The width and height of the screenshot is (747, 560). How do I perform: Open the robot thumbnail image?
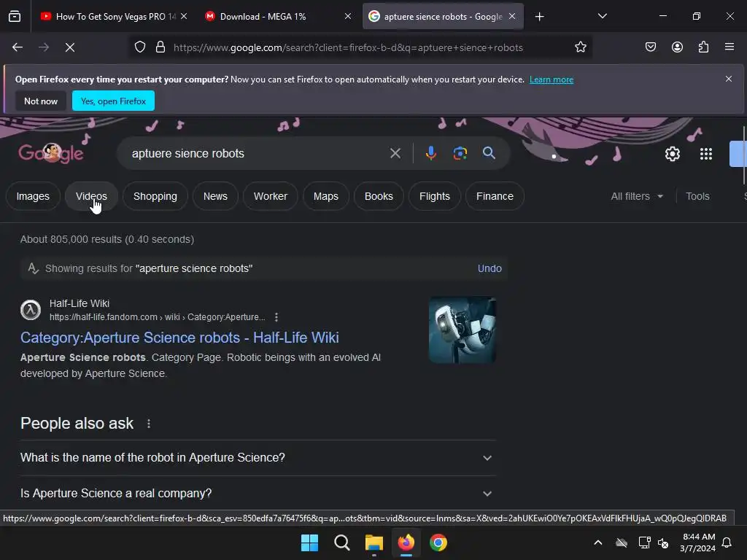coord(462,330)
